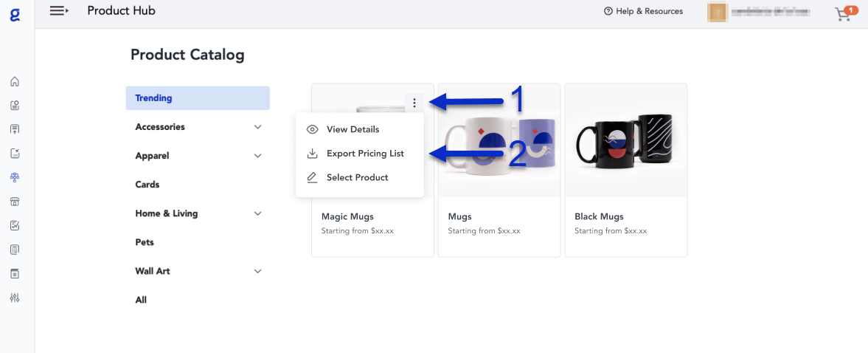Click the Black Mugs title text

click(x=599, y=216)
